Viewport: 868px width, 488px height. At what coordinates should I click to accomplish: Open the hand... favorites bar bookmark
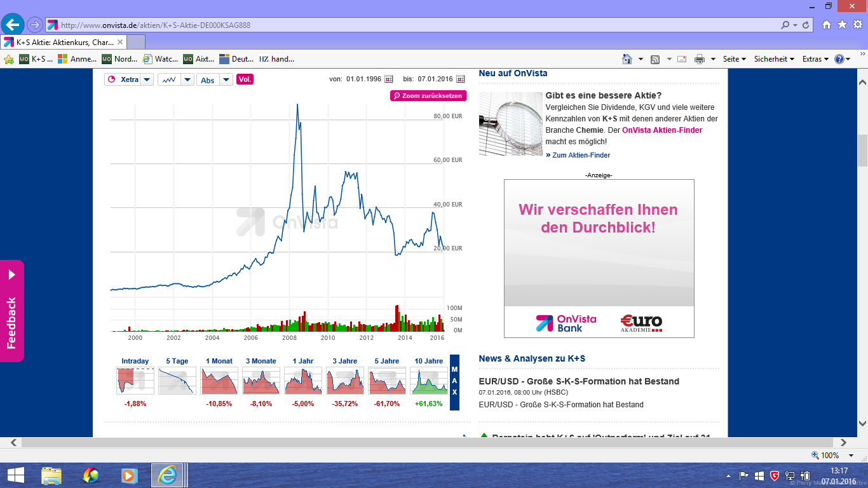pyautogui.click(x=277, y=59)
